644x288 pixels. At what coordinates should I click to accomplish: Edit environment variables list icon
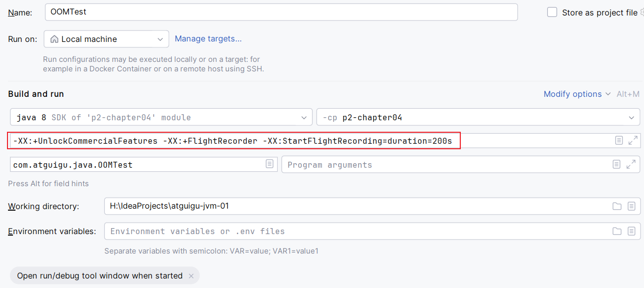[632, 231]
